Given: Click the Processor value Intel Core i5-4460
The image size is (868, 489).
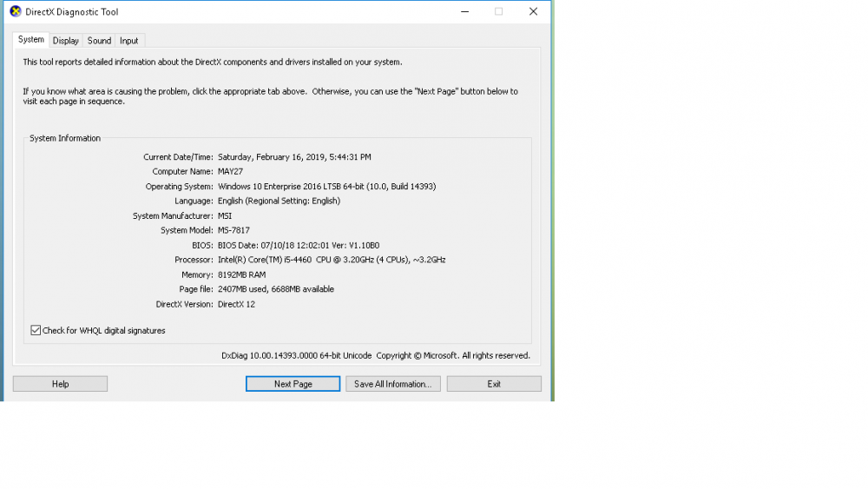Looking at the screenshot, I should (x=332, y=260).
